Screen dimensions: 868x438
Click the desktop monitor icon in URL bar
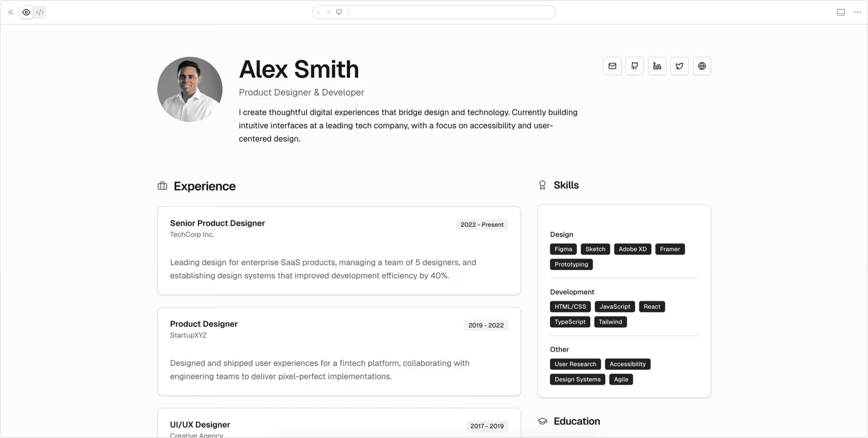(x=339, y=12)
